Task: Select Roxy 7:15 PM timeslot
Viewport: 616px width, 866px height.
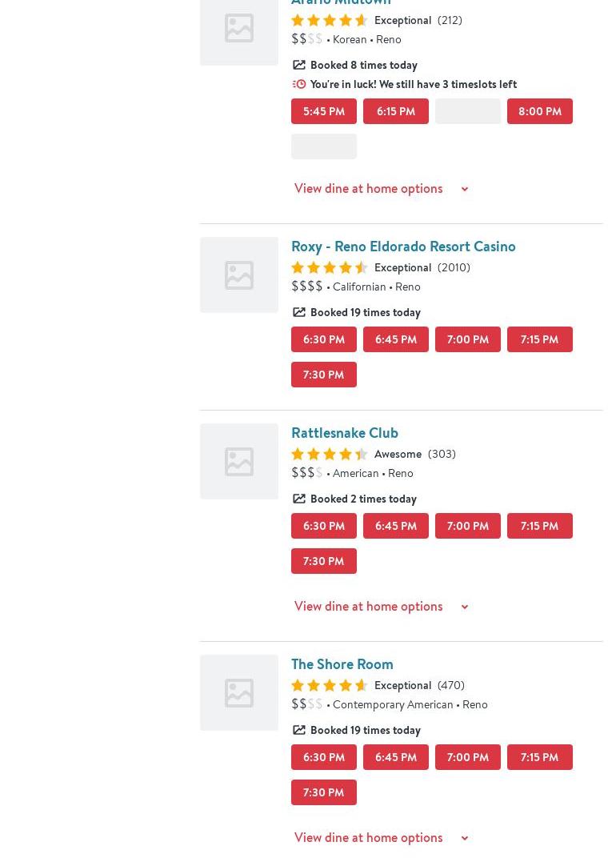Action: pos(539,339)
